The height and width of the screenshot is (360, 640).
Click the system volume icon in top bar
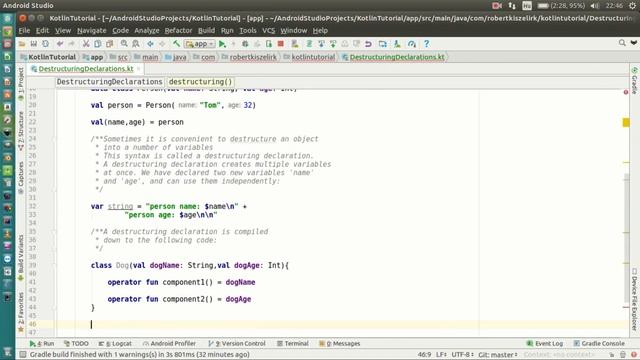(x=595, y=6)
